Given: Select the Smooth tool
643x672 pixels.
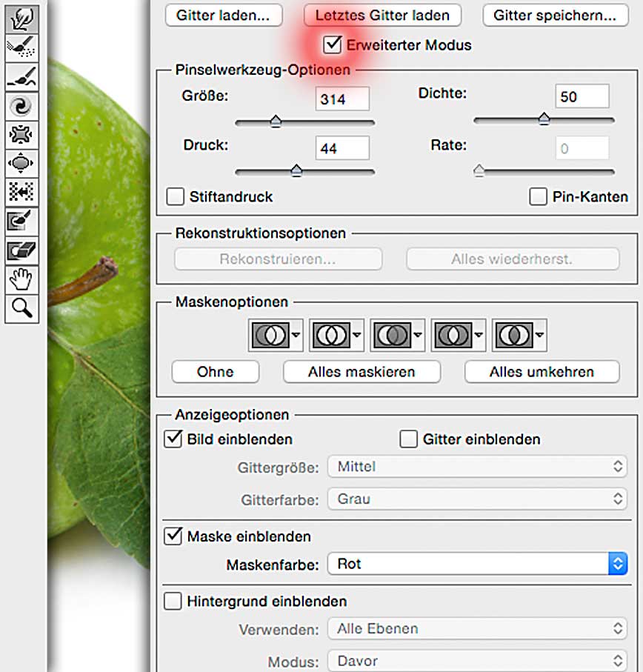Looking at the screenshot, I should pyautogui.click(x=21, y=77).
